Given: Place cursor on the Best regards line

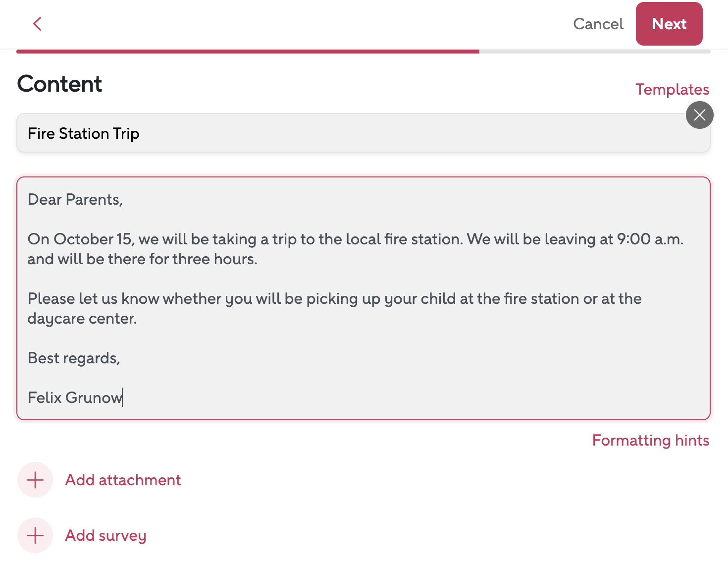Looking at the screenshot, I should coord(74,358).
